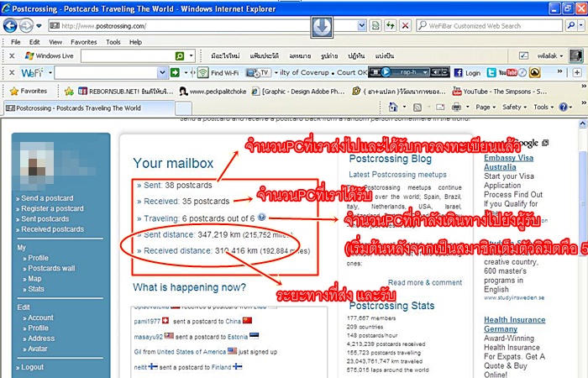Refresh the page with green arrows icon
The width and height of the screenshot is (588, 378).
(x=391, y=26)
